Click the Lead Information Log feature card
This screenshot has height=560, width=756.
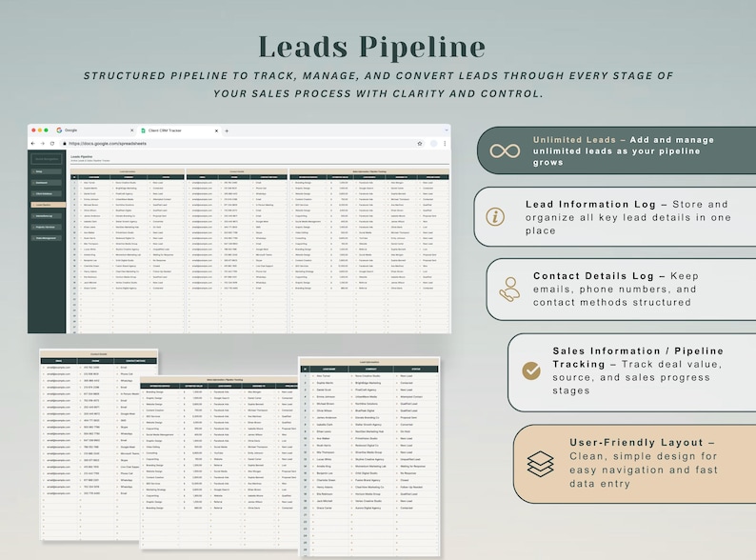tap(615, 217)
